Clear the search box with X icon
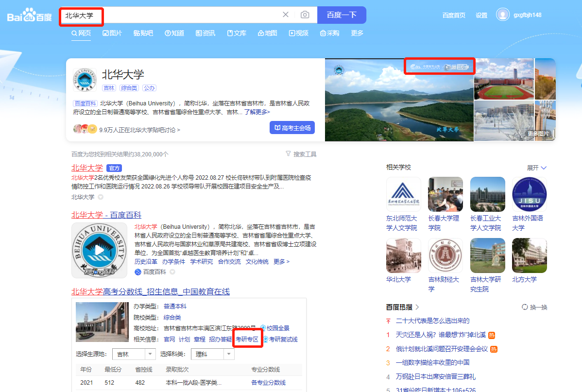The height and width of the screenshot is (392, 582). pos(286,15)
